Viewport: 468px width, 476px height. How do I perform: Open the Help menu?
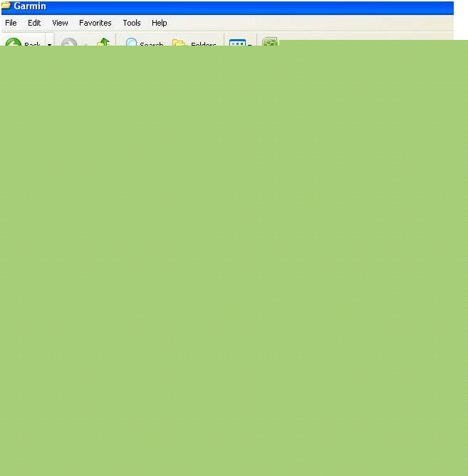click(x=159, y=23)
